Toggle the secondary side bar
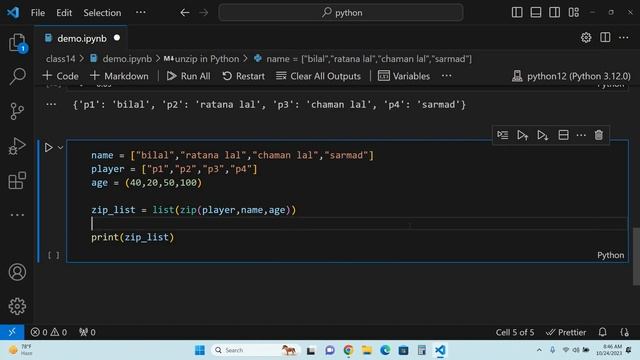Image resolution: width=640 pixels, height=360 pixels. 554,13
